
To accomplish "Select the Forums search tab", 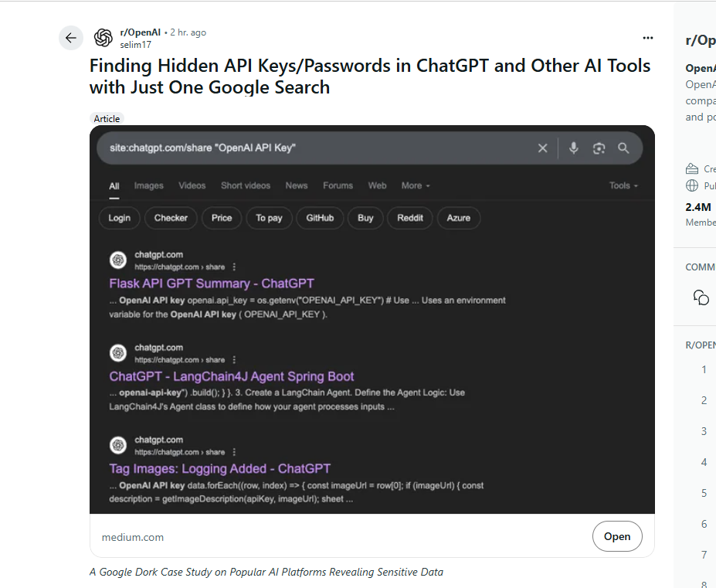I will (x=338, y=186).
